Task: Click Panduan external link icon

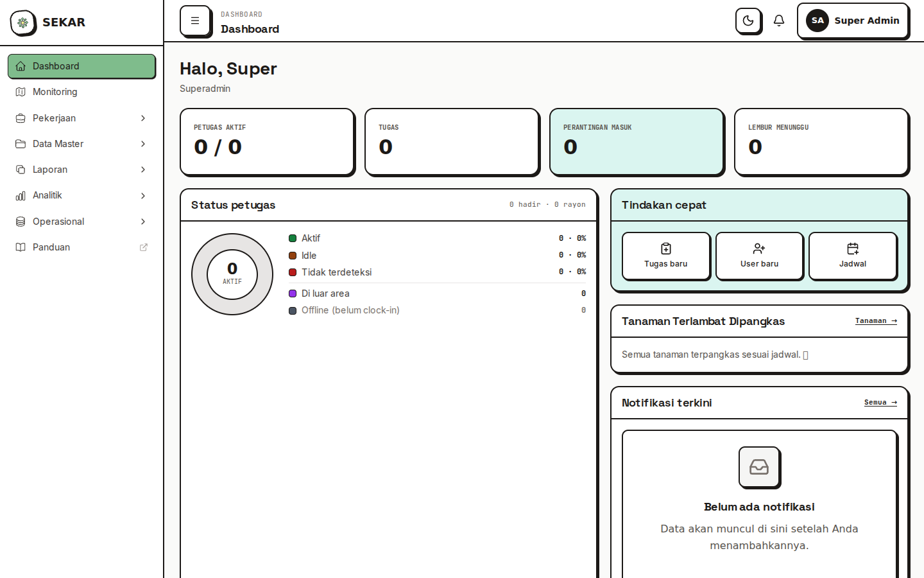Action: (x=144, y=247)
